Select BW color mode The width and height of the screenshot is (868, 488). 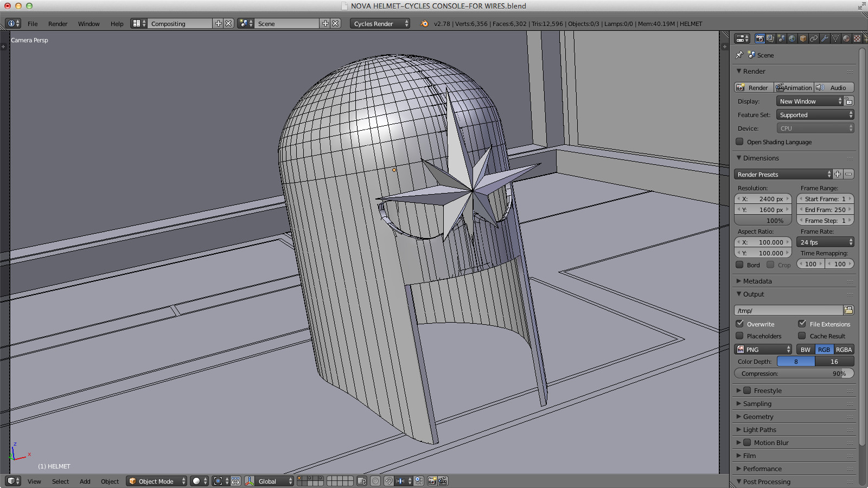[806, 350]
